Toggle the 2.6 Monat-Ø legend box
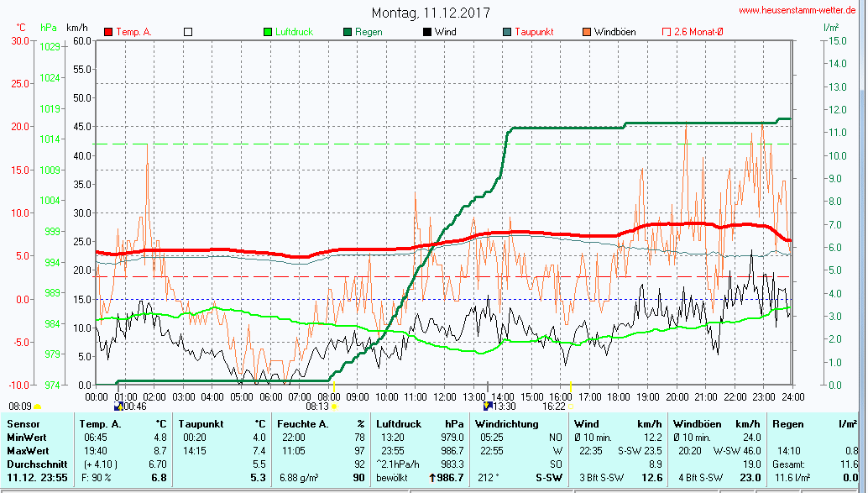Viewport: 868px width, 493px height. click(666, 32)
